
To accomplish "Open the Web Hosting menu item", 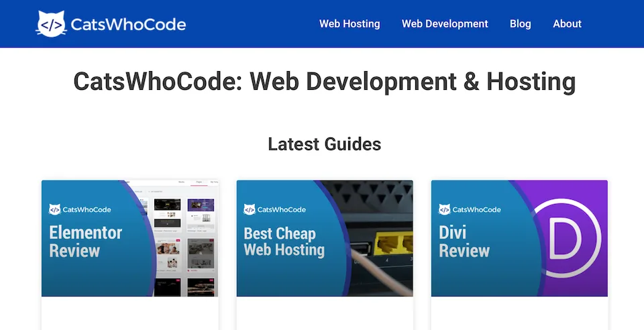I will [x=350, y=23].
